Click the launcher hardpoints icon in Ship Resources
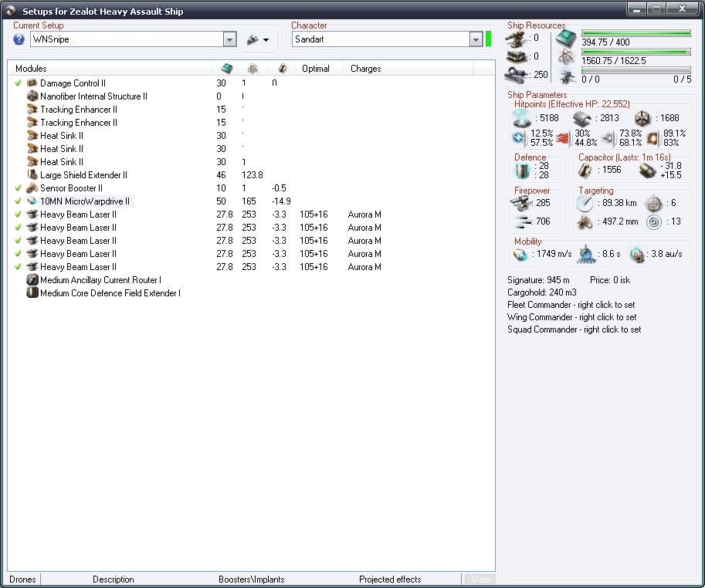The height and width of the screenshot is (588, 705). [x=515, y=56]
